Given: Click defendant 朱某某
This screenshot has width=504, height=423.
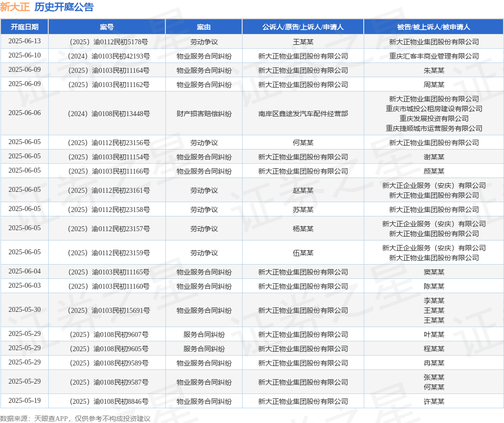Looking at the screenshot, I should 434,70.
